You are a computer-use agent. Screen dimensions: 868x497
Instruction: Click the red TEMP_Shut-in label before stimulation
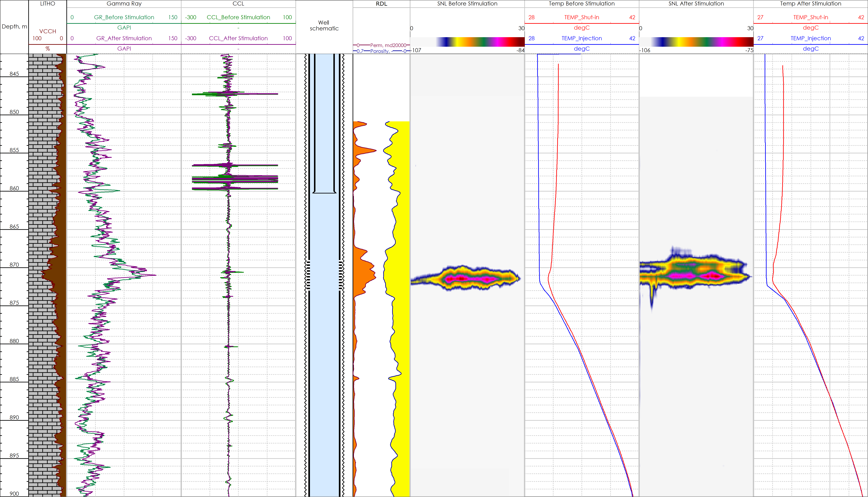click(x=581, y=17)
